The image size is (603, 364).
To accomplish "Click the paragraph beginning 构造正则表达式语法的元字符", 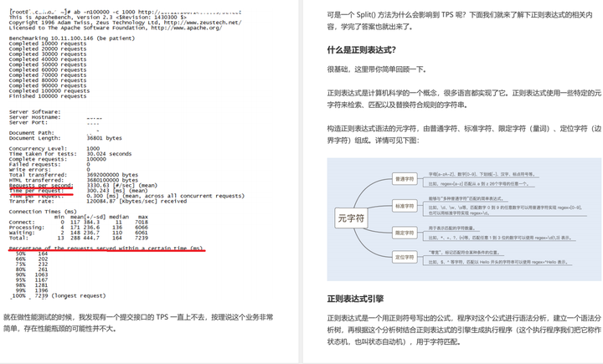I will coord(464,134).
